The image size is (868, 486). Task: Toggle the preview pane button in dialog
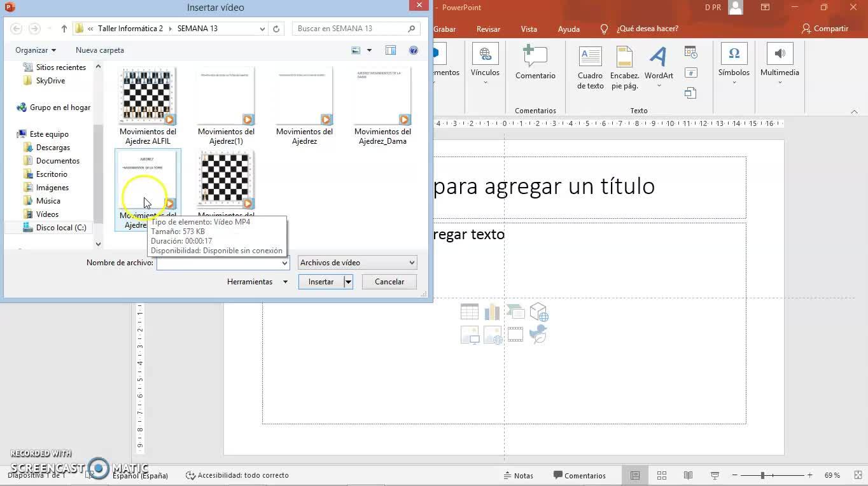(391, 50)
